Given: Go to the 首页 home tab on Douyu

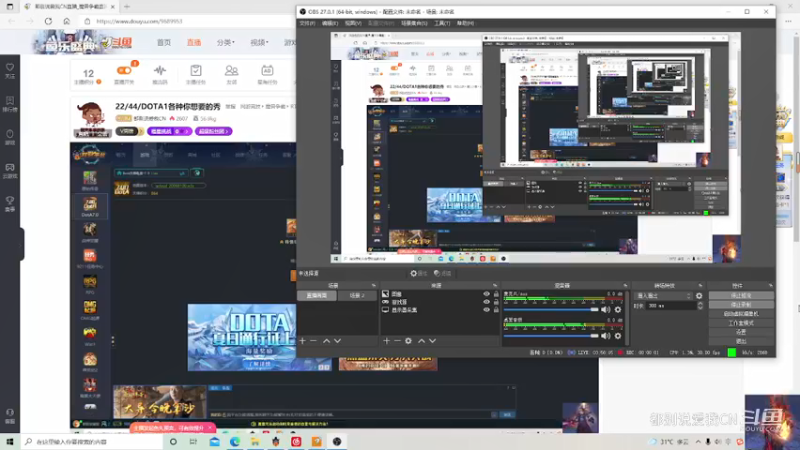Looking at the screenshot, I should tap(164, 42).
